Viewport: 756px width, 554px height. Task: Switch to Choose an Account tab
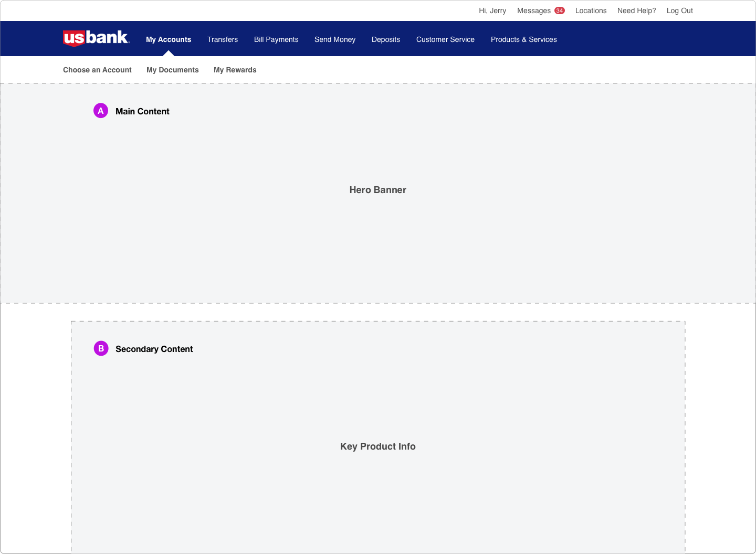(x=97, y=70)
